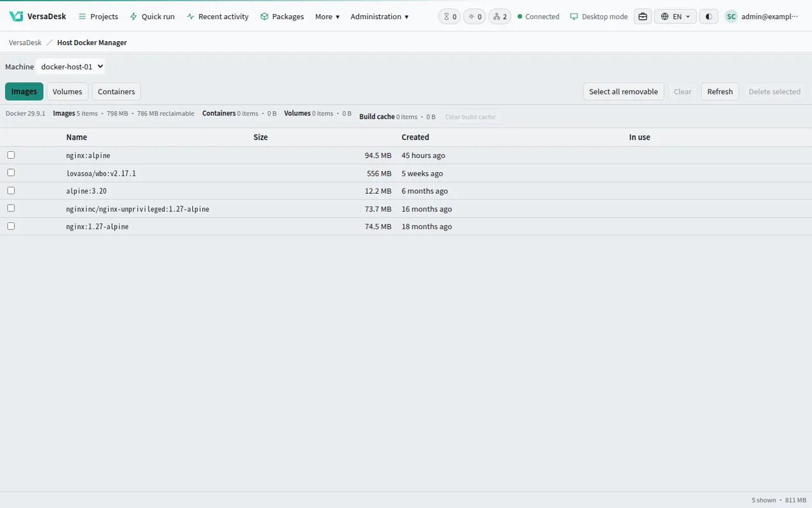Image resolution: width=812 pixels, height=508 pixels.
Task: Click the Delete selected button
Action: pos(775,91)
